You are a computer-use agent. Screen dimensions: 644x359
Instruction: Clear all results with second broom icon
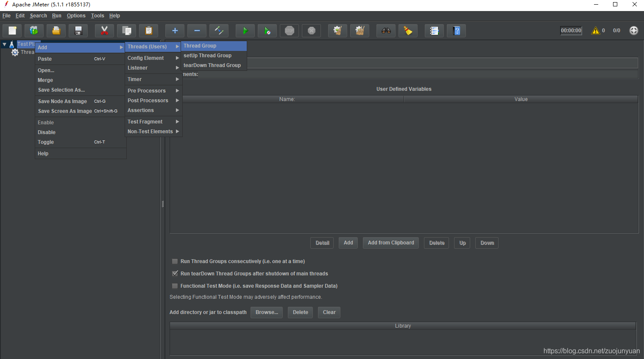360,31
